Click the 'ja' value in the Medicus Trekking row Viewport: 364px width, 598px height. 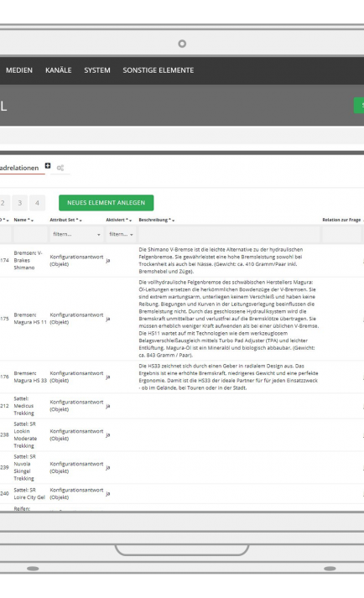click(x=108, y=406)
